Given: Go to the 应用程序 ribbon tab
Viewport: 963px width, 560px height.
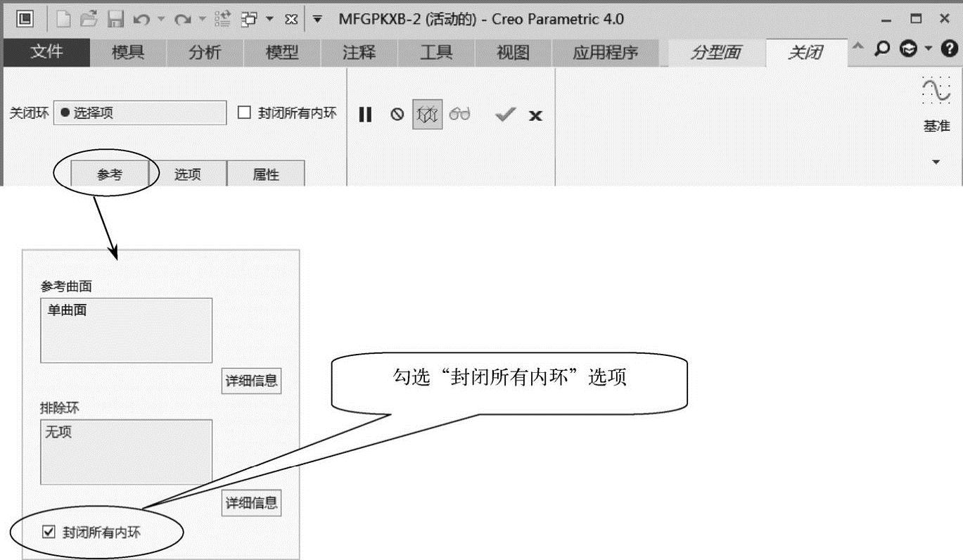Looking at the screenshot, I should coord(606,53).
